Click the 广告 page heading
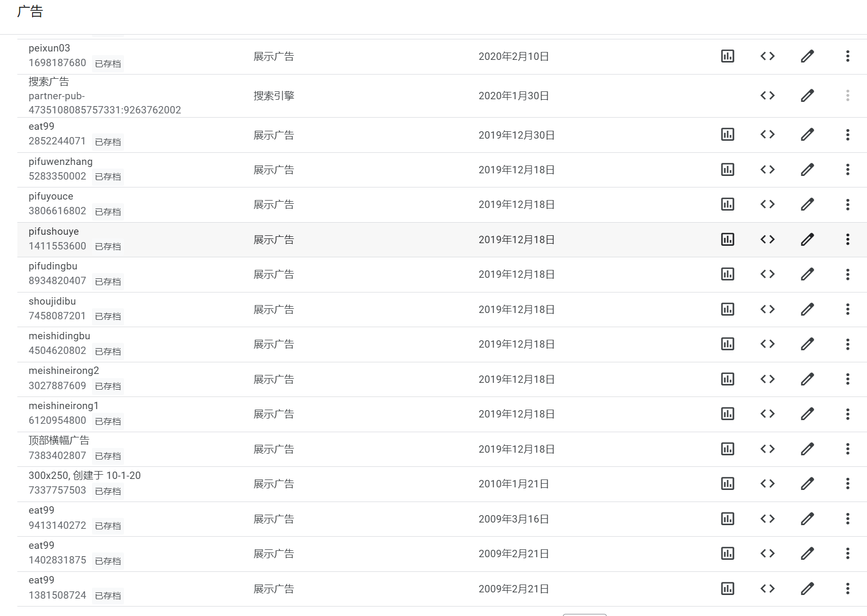 click(30, 12)
